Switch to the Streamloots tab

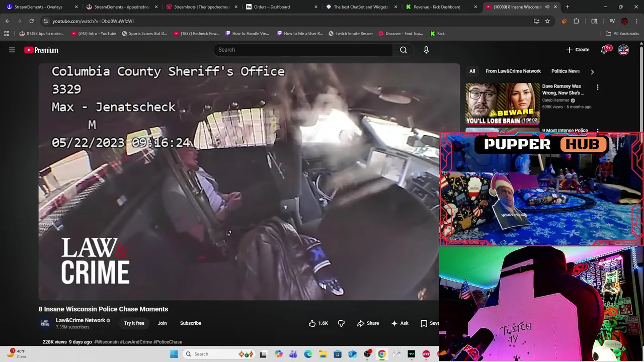tap(202, 7)
